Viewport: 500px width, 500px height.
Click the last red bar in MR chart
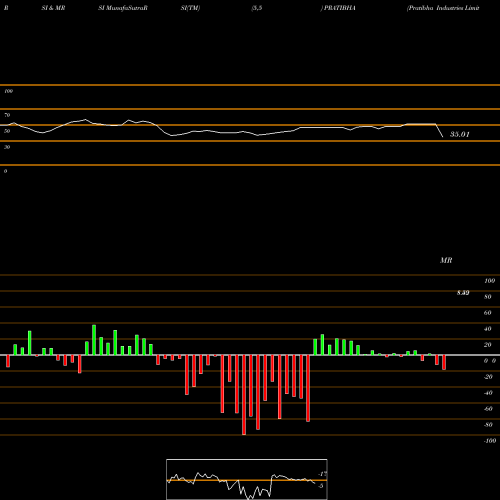(444, 362)
